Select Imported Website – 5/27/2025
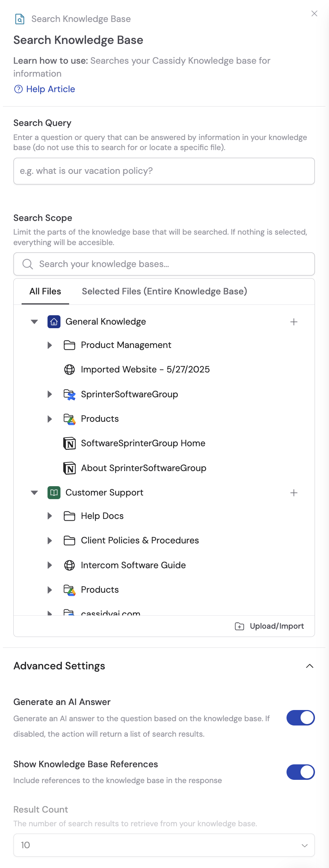 click(145, 370)
